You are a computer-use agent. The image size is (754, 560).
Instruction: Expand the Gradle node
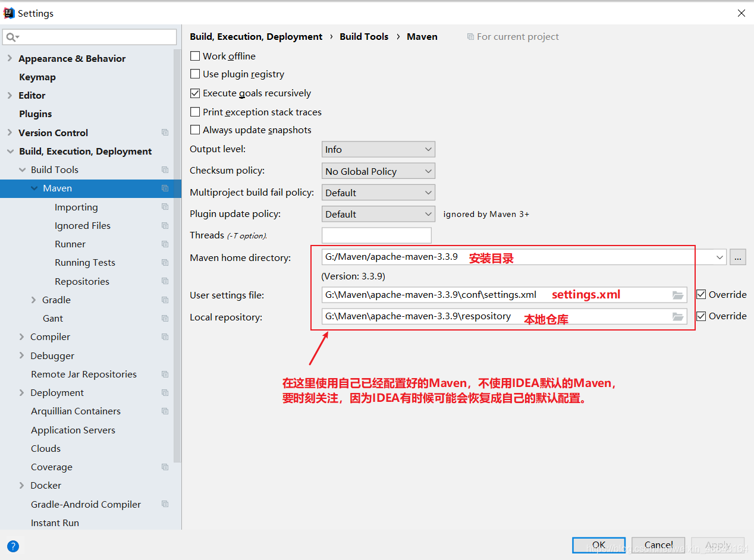click(x=34, y=300)
